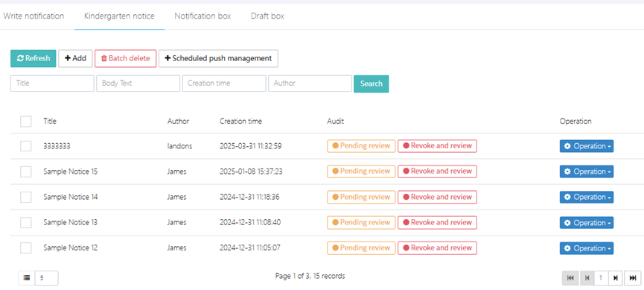The height and width of the screenshot is (290, 644).
Task: Click the Creation time filter field
Action: pyautogui.click(x=224, y=83)
